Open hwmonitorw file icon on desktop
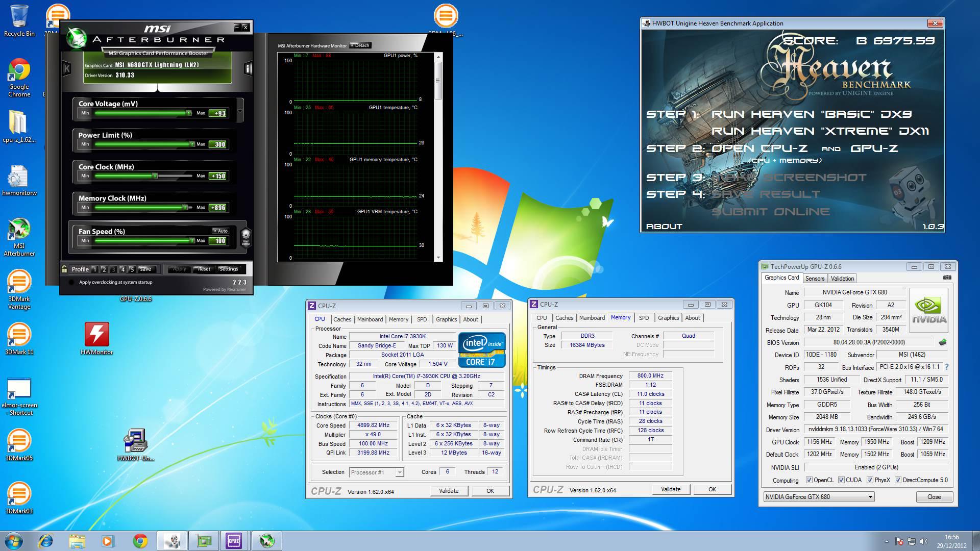The width and height of the screenshot is (980, 551). (x=19, y=181)
